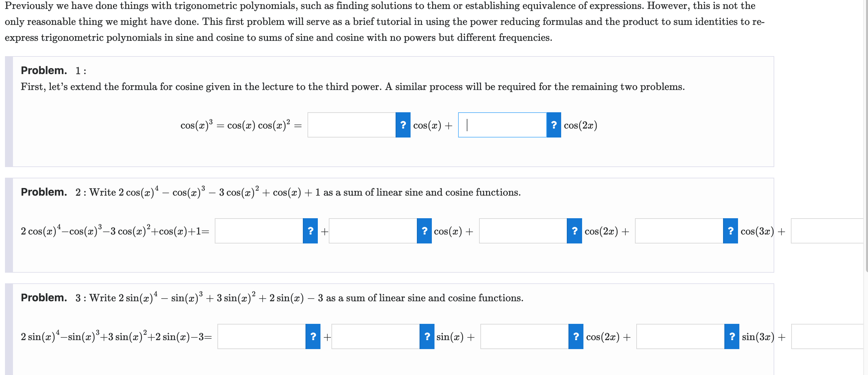Click the help icon next to cos(2x) in Problem 3

tap(575, 336)
